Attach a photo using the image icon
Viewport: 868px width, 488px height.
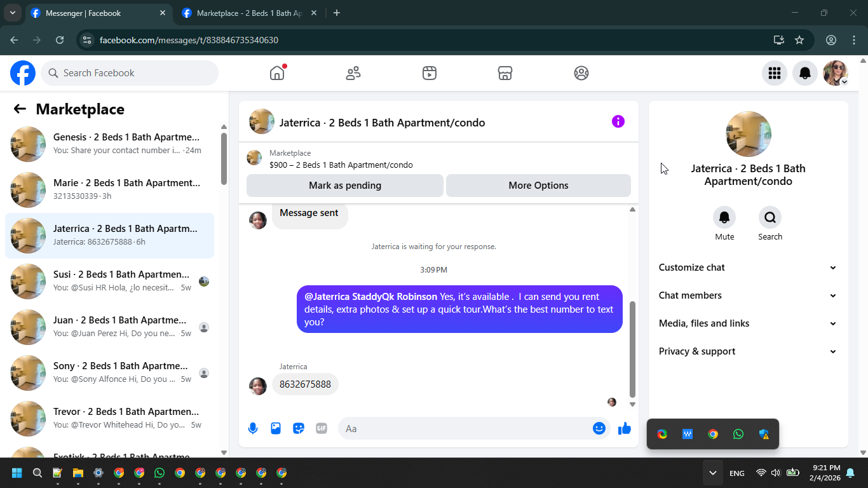tap(276, 428)
